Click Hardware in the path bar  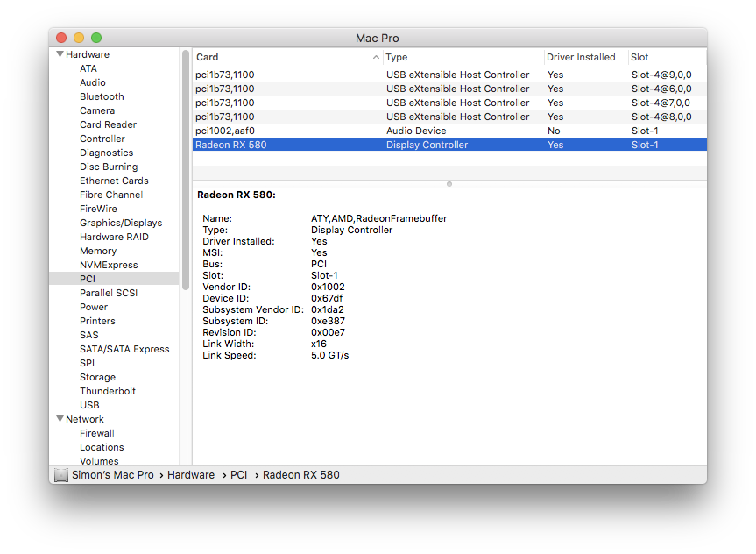(x=191, y=475)
